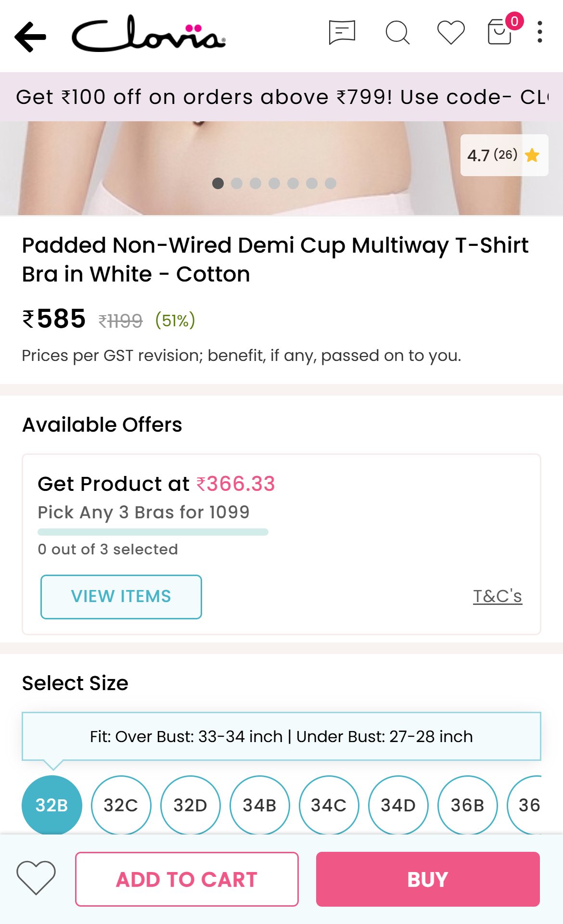Open VIEW ITEMS for bra offer
Viewport: 563px width, 924px height.
tap(121, 597)
